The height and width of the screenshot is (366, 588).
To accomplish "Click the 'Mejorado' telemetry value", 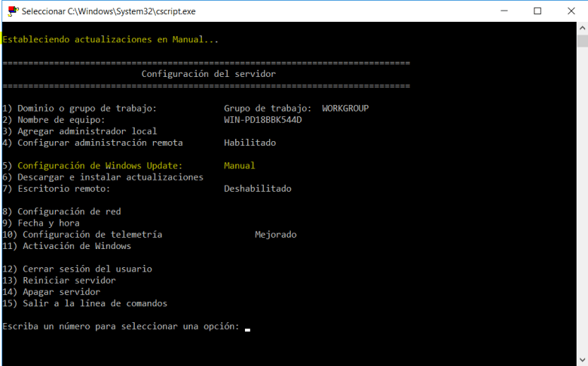I will coord(276,235).
